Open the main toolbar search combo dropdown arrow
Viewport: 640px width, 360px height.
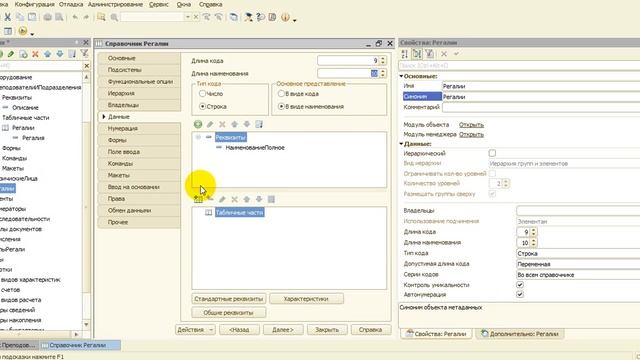pyautogui.click(x=188, y=17)
